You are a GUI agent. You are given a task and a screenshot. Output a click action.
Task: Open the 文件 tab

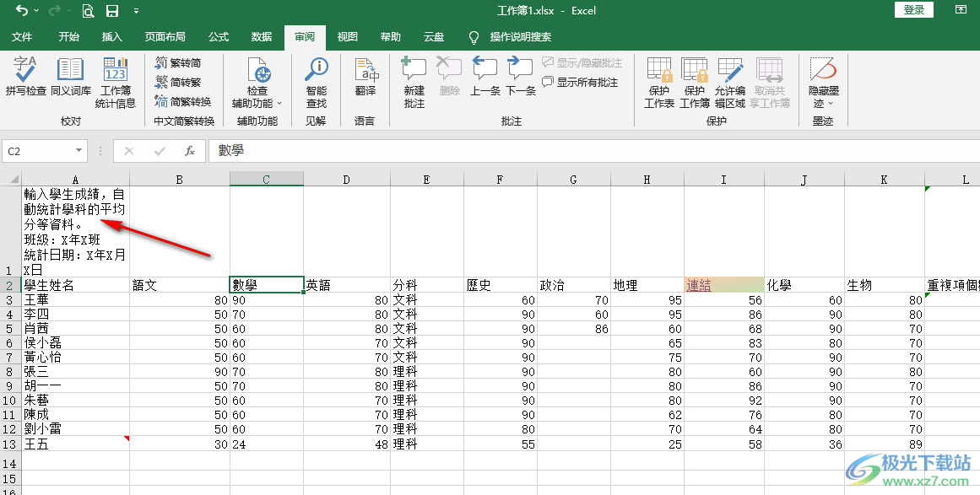[x=22, y=37]
